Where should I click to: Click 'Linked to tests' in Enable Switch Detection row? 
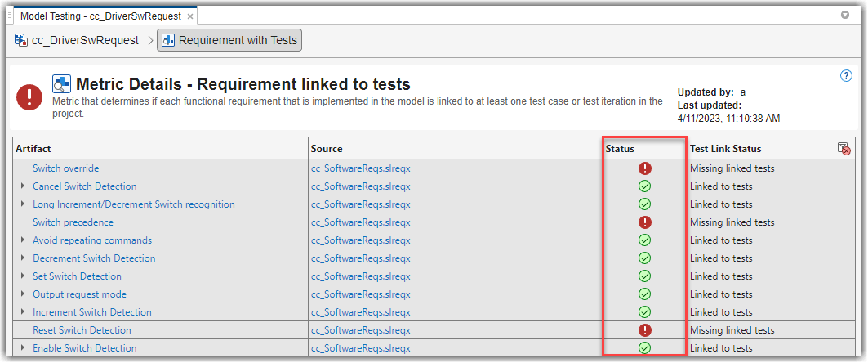coord(721,348)
